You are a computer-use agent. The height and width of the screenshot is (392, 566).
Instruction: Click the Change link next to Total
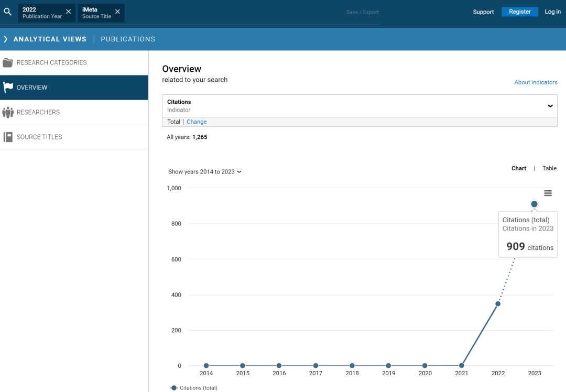(197, 122)
